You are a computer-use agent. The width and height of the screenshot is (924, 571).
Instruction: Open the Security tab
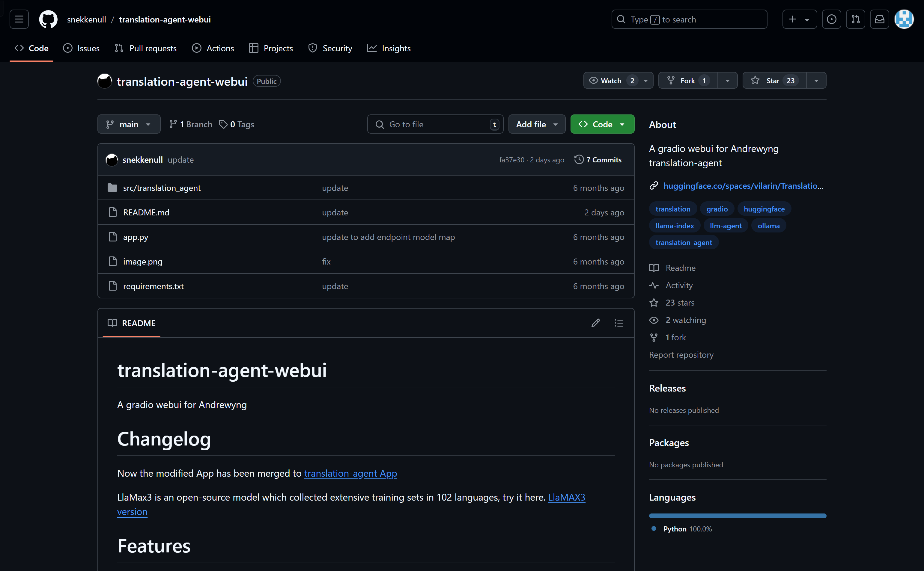click(x=330, y=48)
